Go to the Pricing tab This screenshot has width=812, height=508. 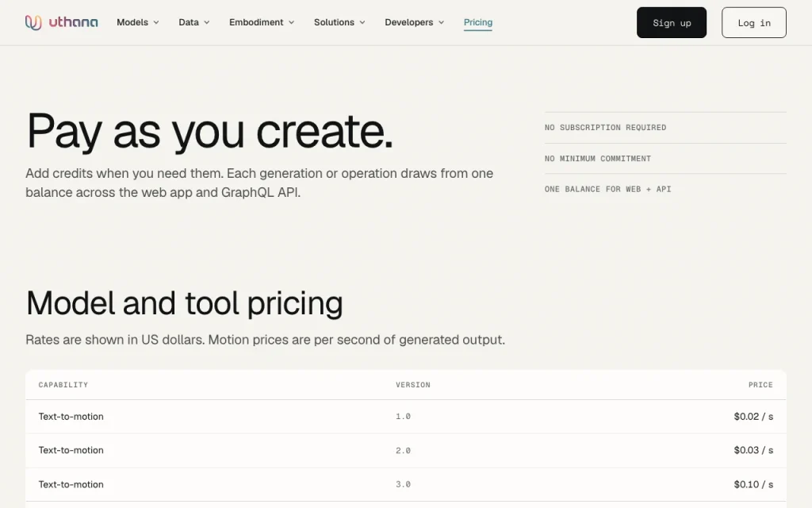[x=478, y=22]
